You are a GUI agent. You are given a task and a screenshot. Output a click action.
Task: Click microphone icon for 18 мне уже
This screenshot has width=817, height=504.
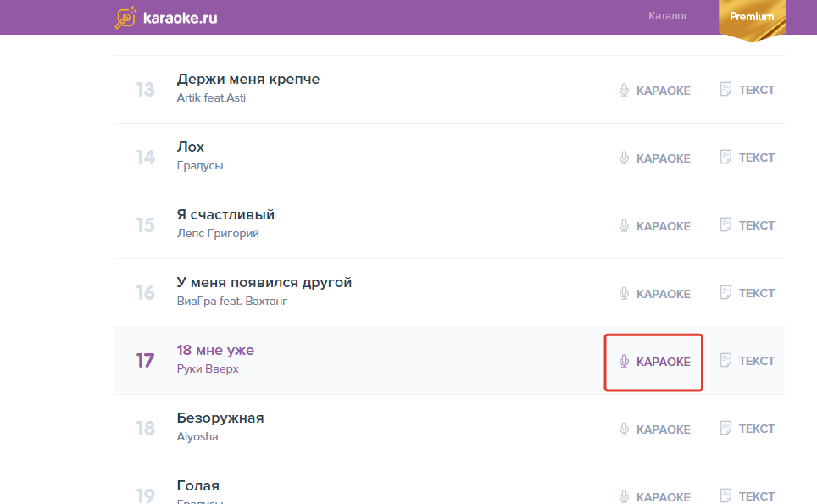coord(624,361)
